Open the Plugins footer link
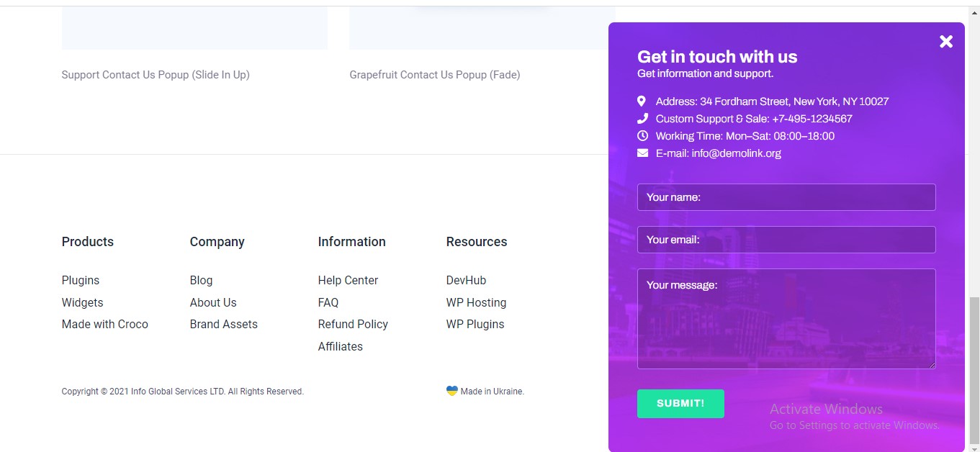The image size is (980, 452). tap(81, 281)
